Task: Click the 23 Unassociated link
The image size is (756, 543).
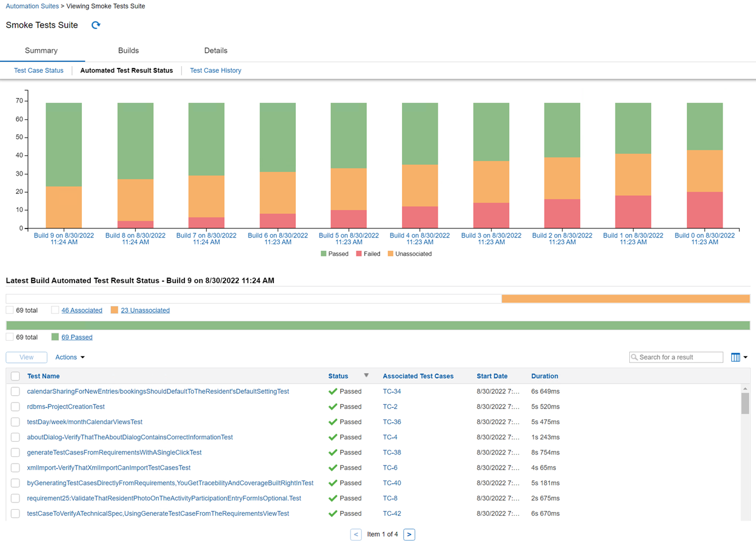Action: point(145,310)
